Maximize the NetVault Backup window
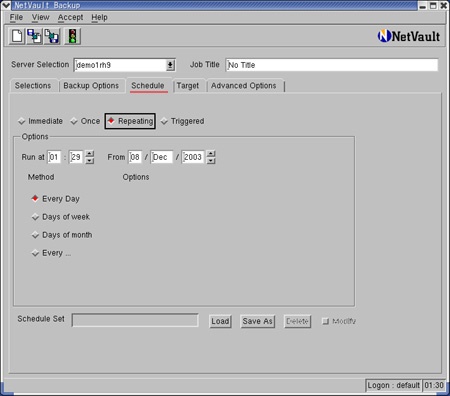The image size is (450, 396). (433, 5)
